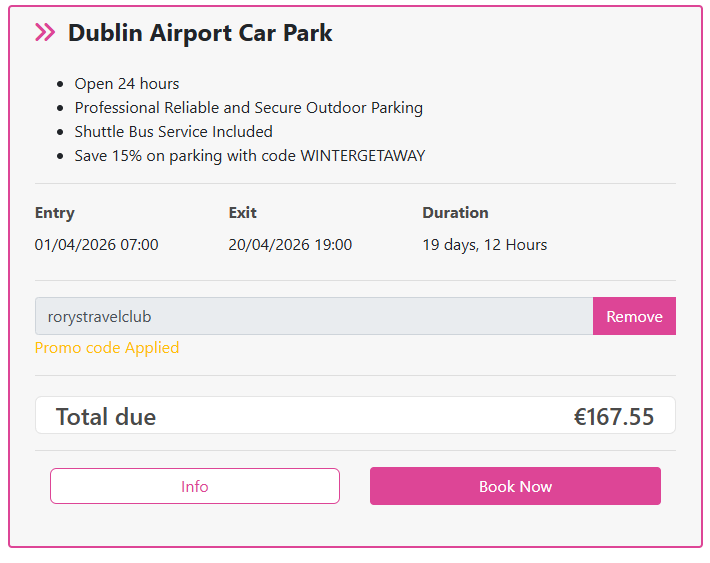Click the exit date 20/04/2026 19:00
This screenshot has width=710, height=563.
point(290,245)
